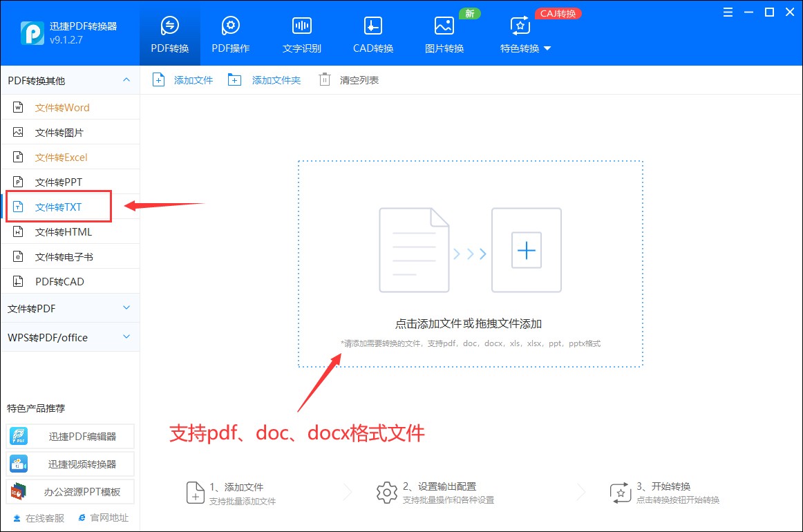
Task: Click the 新 badge on 图片转换
Action: (470, 14)
